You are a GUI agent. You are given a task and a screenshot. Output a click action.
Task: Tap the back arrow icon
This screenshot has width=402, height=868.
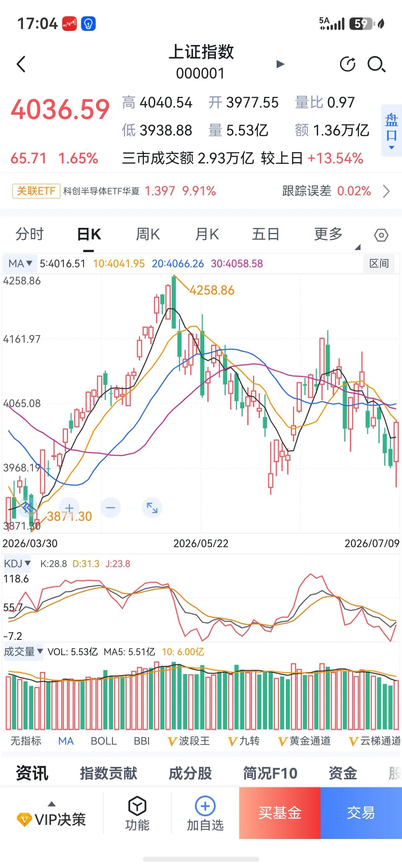pos(21,64)
